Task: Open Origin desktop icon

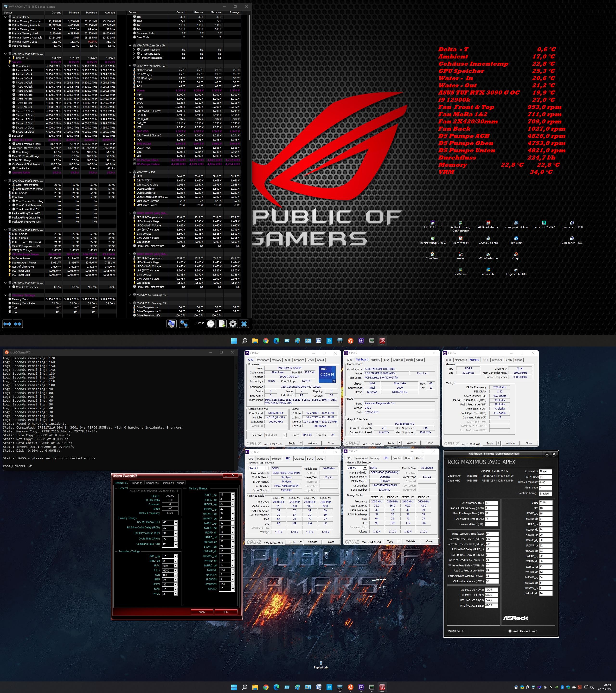Action: [x=516, y=256]
